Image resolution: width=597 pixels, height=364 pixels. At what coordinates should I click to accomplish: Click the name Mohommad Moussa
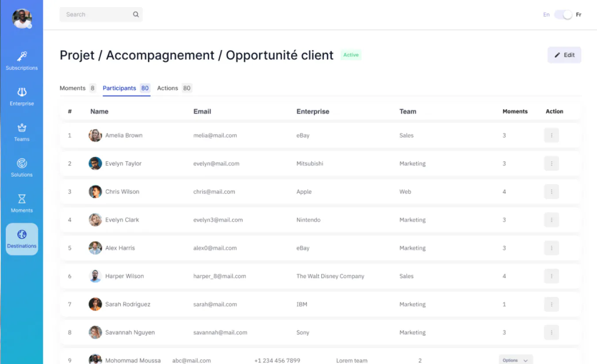(x=133, y=360)
